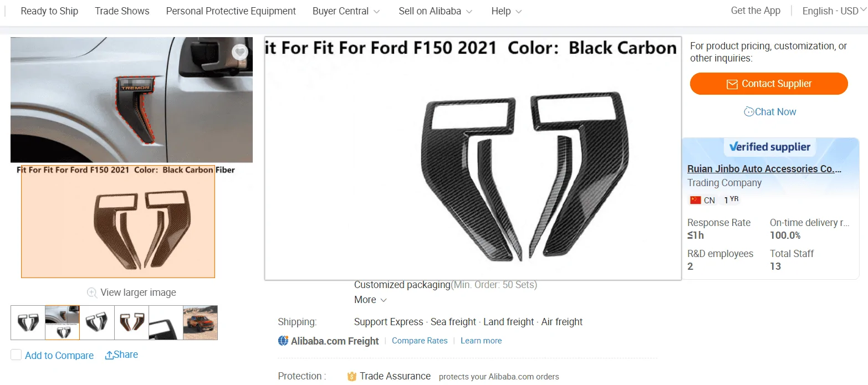
Task: Click the heart favorite icon on product image
Action: 239,52
